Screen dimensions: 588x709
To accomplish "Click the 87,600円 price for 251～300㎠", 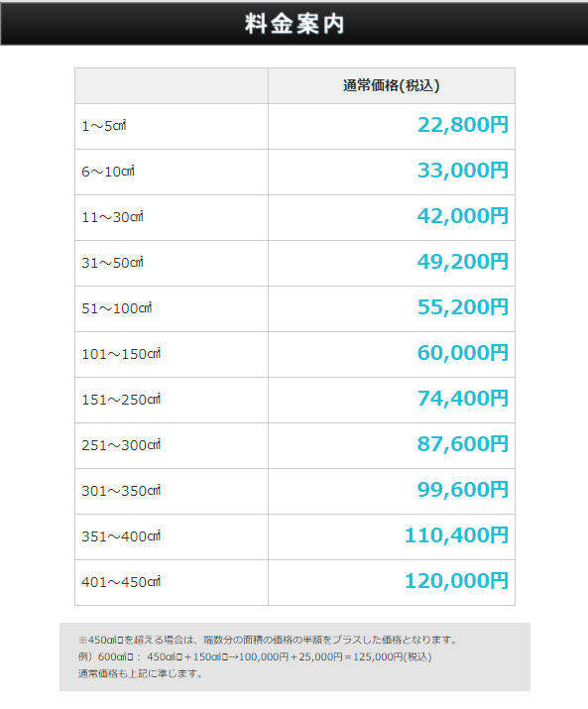I will click(x=463, y=444).
